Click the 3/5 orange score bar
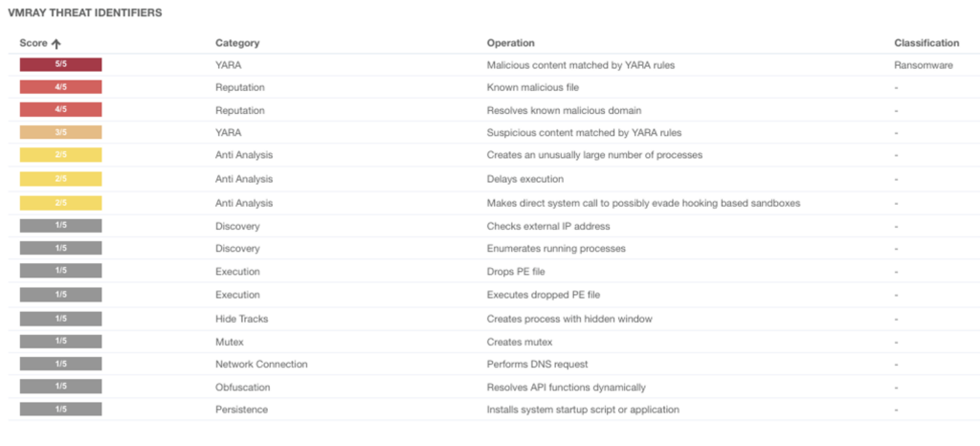This screenshot has height=446, width=980. 60,132
